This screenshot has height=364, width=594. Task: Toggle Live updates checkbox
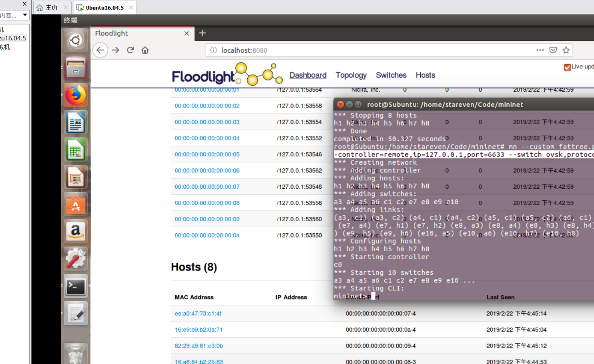pyautogui.click(x=567, y=67)
